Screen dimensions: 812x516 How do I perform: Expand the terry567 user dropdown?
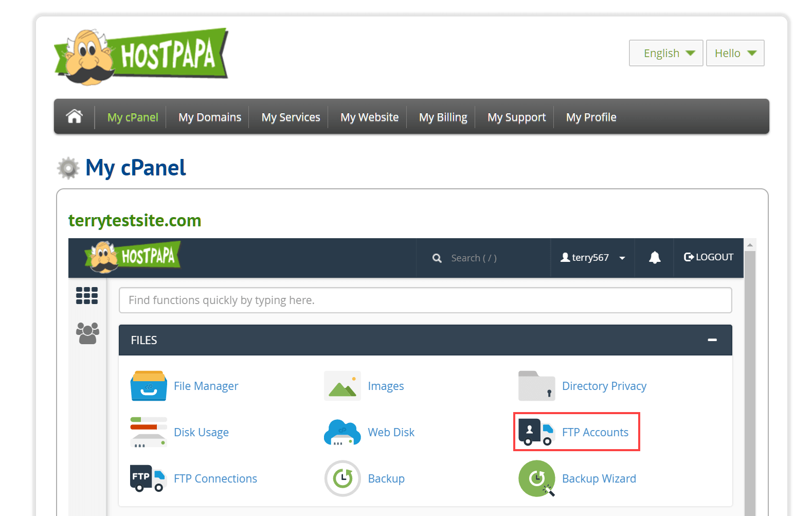tap(593, 258)
